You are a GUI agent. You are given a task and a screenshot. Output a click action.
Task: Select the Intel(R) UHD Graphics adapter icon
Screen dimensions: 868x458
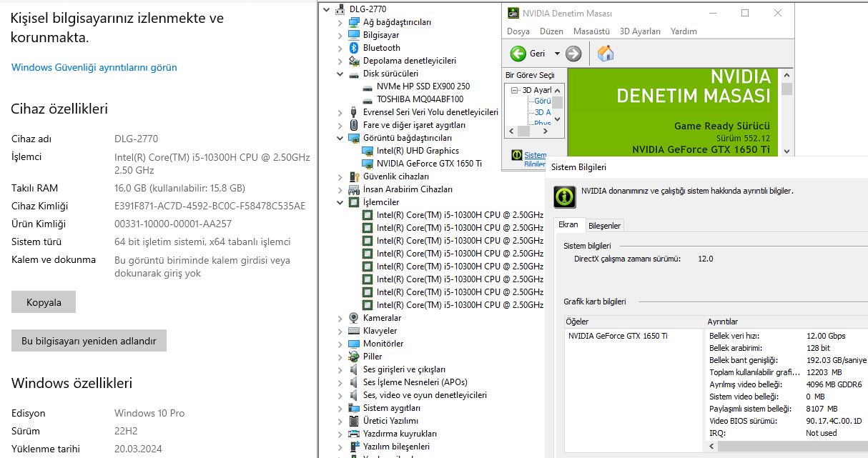coord(367,151)
